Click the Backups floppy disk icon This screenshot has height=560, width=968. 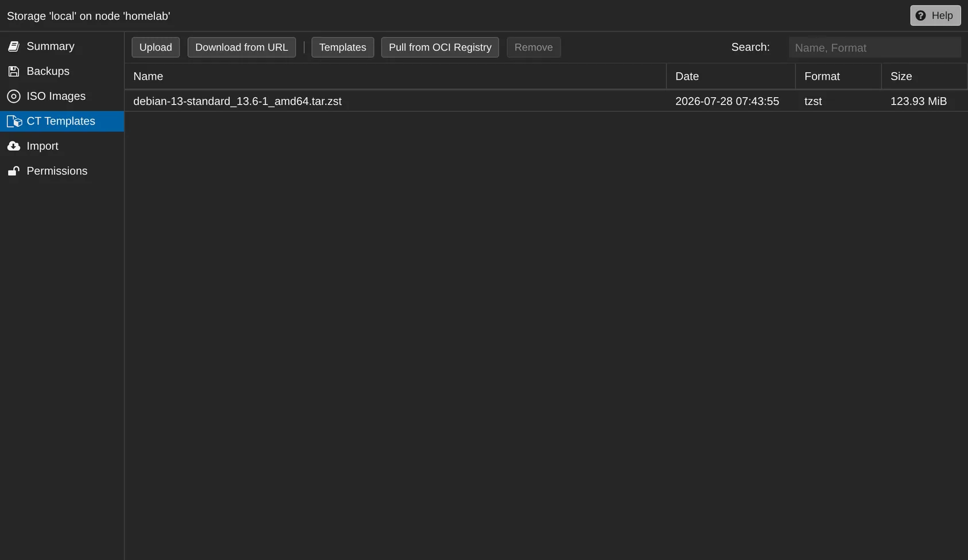click(14, 72)
